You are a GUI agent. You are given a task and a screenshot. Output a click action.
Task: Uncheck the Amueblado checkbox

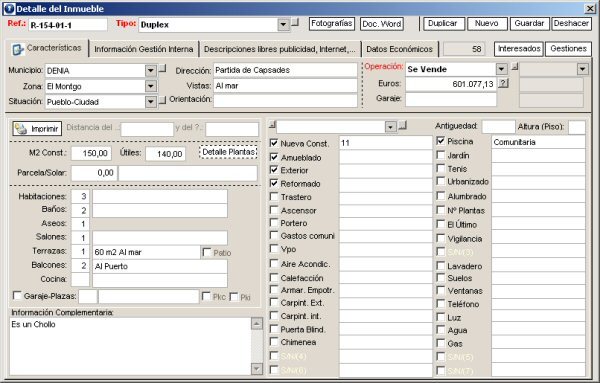274,157
